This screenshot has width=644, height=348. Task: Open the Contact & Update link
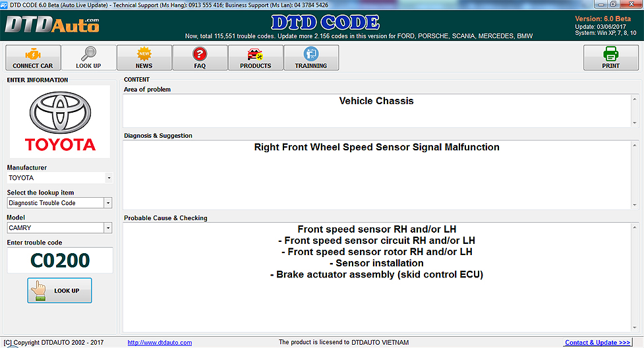pyautogui.click(x=597, y=342)
